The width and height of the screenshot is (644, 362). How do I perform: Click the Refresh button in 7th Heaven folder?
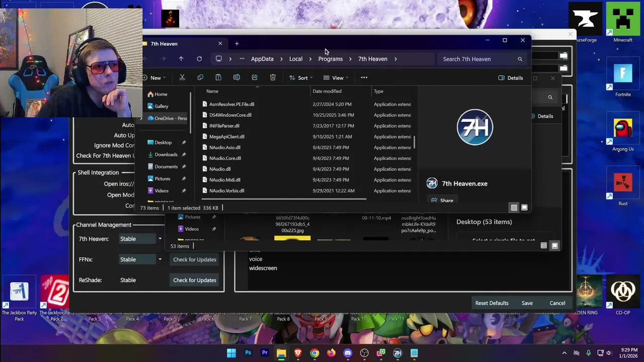pos(199,59)
